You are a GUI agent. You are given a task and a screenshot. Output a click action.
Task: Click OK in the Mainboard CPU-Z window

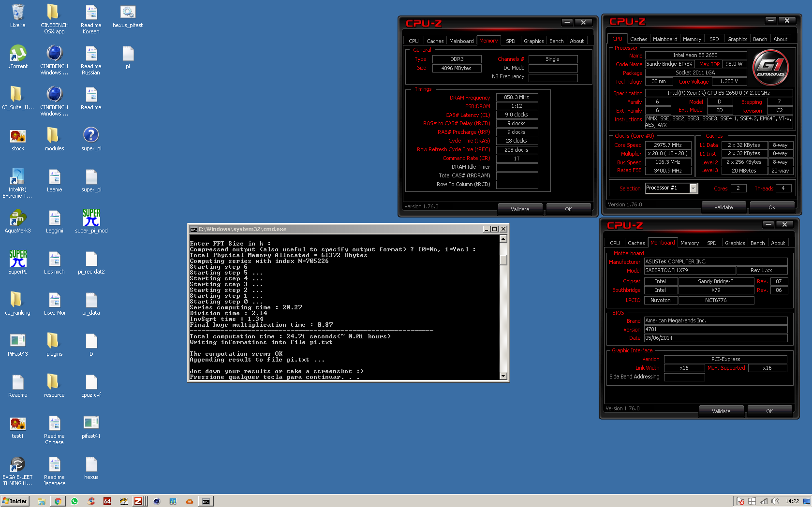(x=769, y=411)
